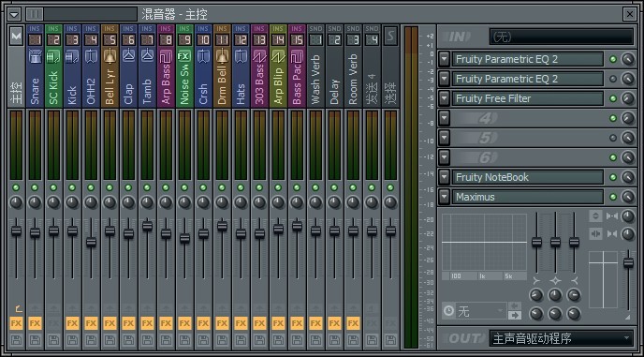
Task: Click the right arrow button beside 无
Action: 515,316
